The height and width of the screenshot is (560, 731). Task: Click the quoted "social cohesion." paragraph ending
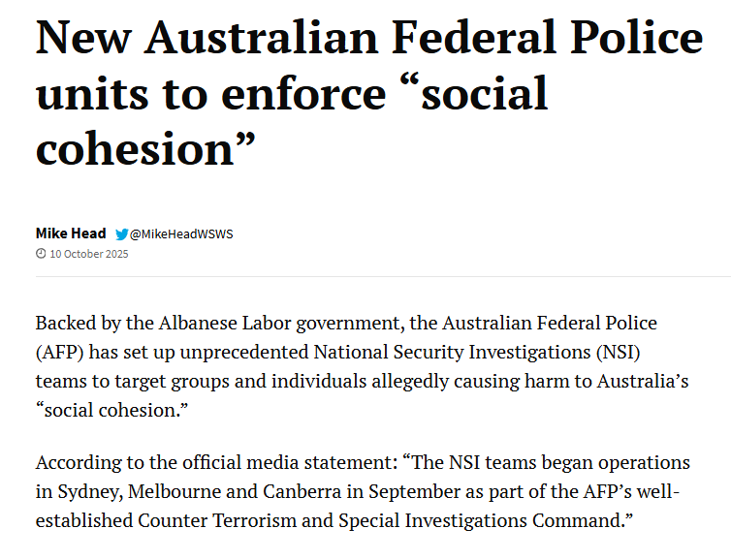coord(111,411)
